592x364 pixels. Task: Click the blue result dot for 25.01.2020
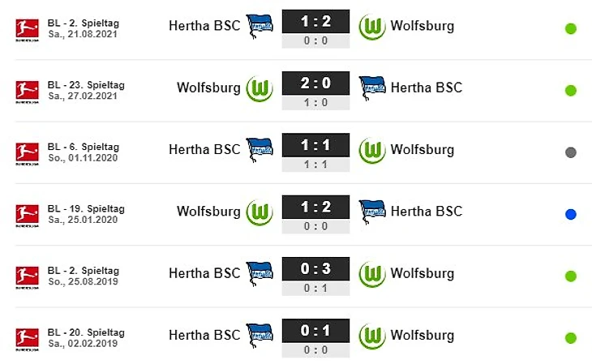click(x=571, y=214)
